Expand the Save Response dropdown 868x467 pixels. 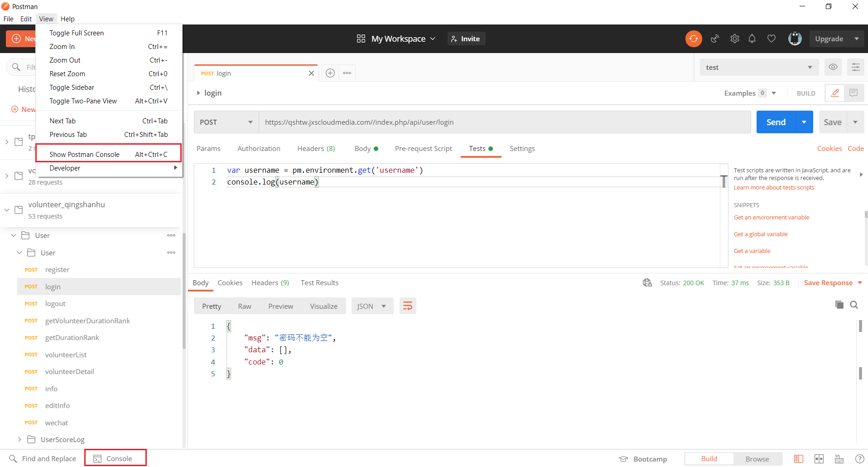859,283
